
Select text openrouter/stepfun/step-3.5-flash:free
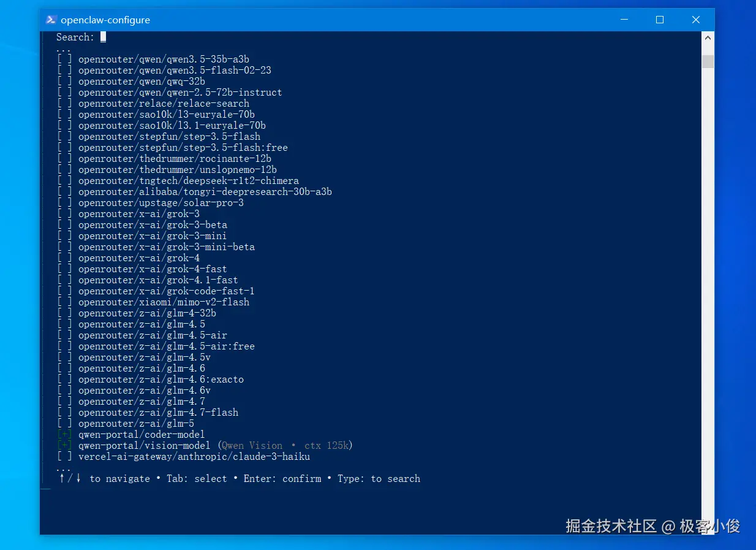pyautogui.click(x=183, y=148)
